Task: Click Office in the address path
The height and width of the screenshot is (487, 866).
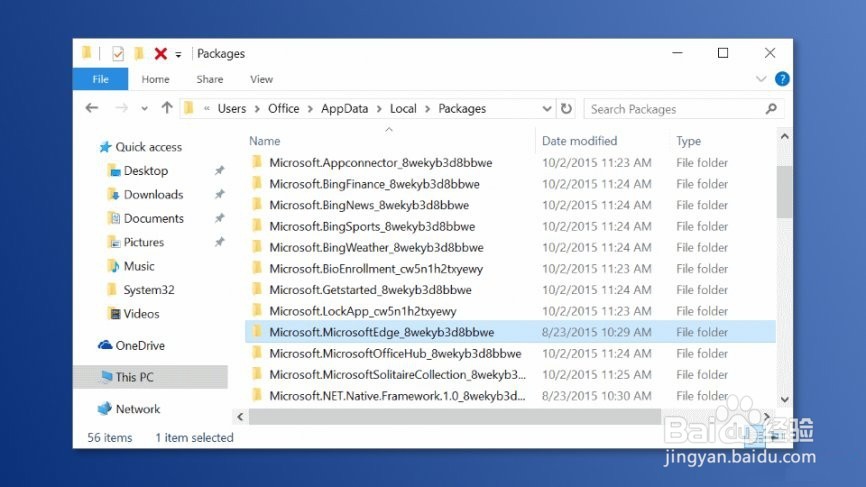Action: click(x=283, y=109)
